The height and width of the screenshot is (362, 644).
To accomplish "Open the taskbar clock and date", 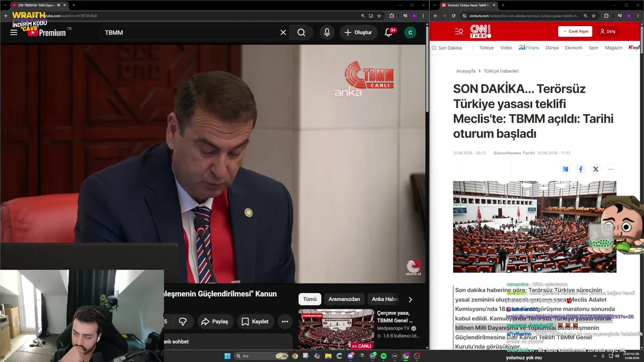I will pyautogui.click(x=631, y=356).
